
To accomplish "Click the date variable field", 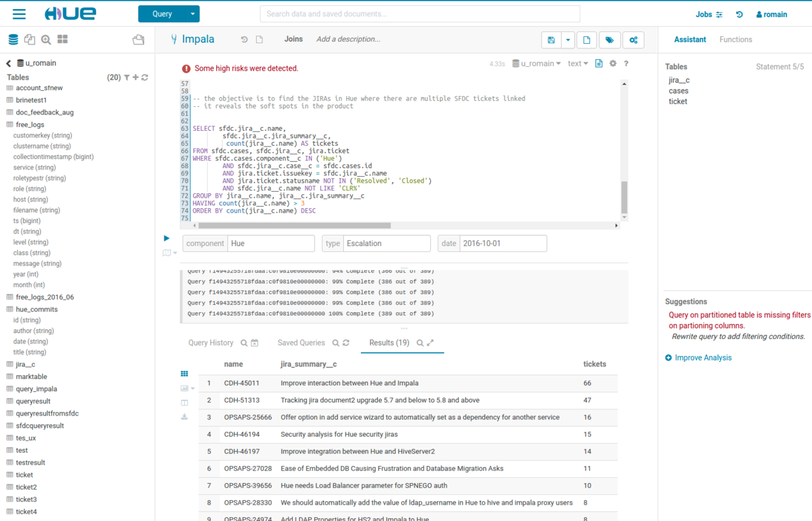I will tap(503, 243).
